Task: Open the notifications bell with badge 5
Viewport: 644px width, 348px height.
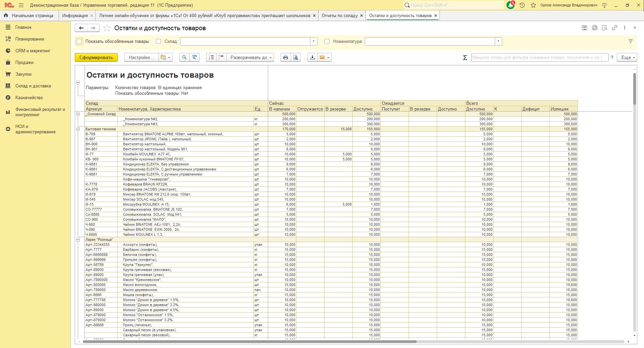Action: pyautogui.click(x=510, y=5)
